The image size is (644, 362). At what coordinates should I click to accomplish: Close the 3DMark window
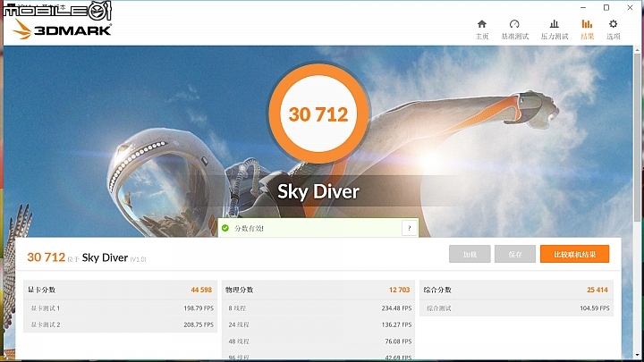(630, 8)
